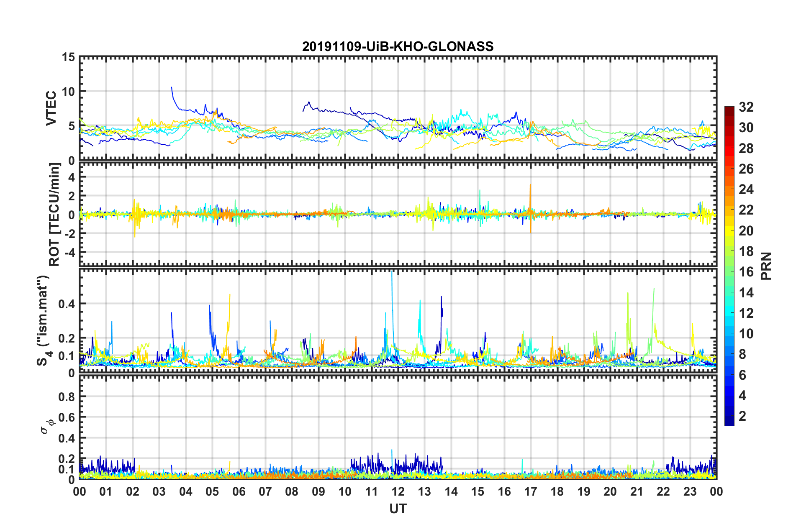
Task: Select the S4 ("ism.mat") axis label
Action: point(44,321)
